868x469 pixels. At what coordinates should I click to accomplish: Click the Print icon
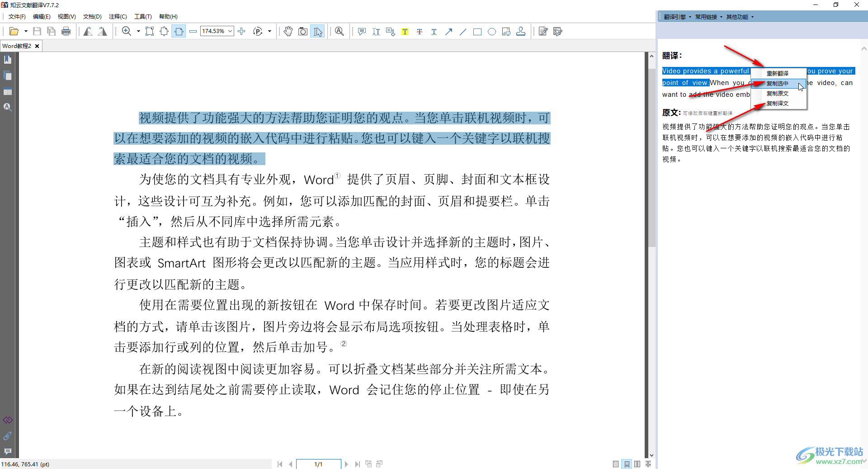tap(66, 32)
